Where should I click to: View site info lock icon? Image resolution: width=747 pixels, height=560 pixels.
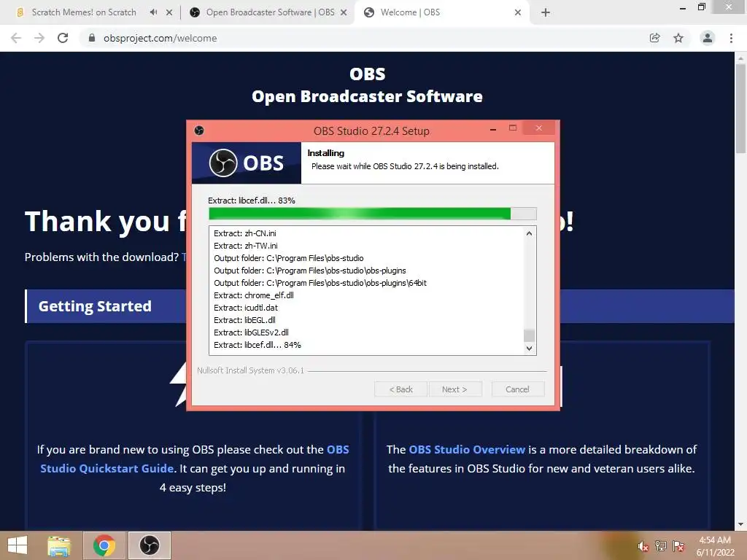click(92, 38)
